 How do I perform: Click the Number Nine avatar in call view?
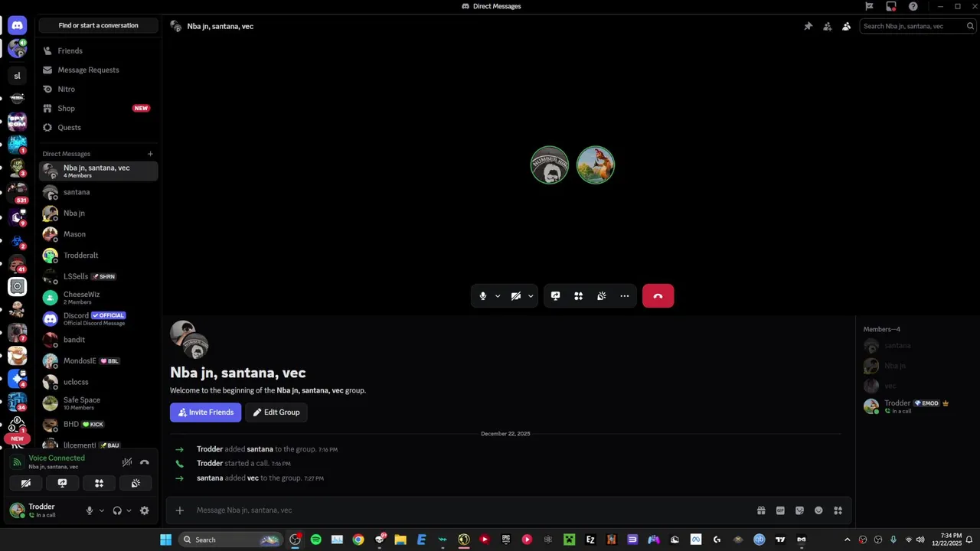(550, 165)
